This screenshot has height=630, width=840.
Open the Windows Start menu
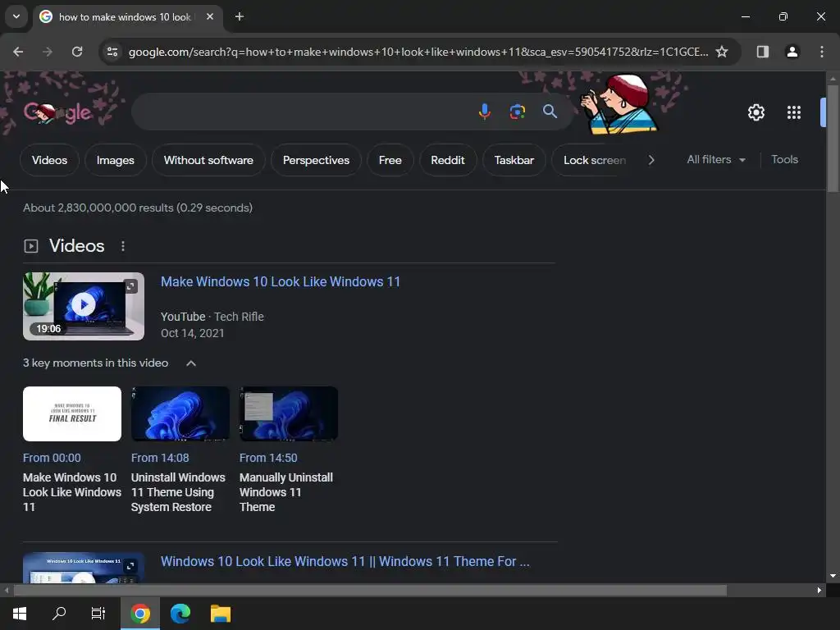pyautogui.click(x=20, y=614)
